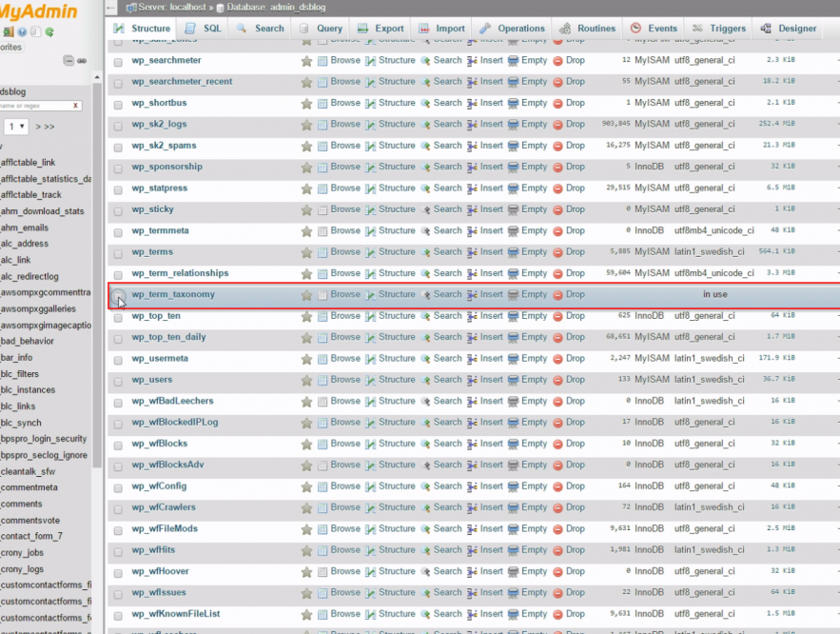Click the table name filter field
This screenshot has width=840, height=634.
coord(34,106)
